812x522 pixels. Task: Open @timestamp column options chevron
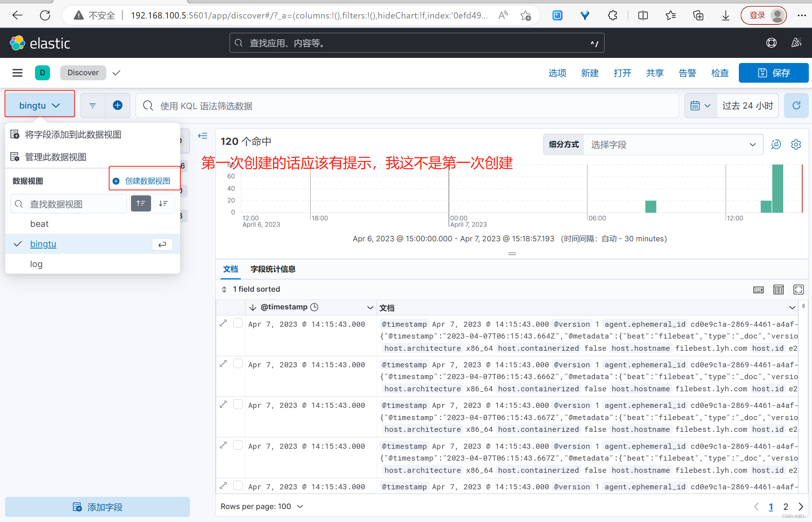click(370, 307)
